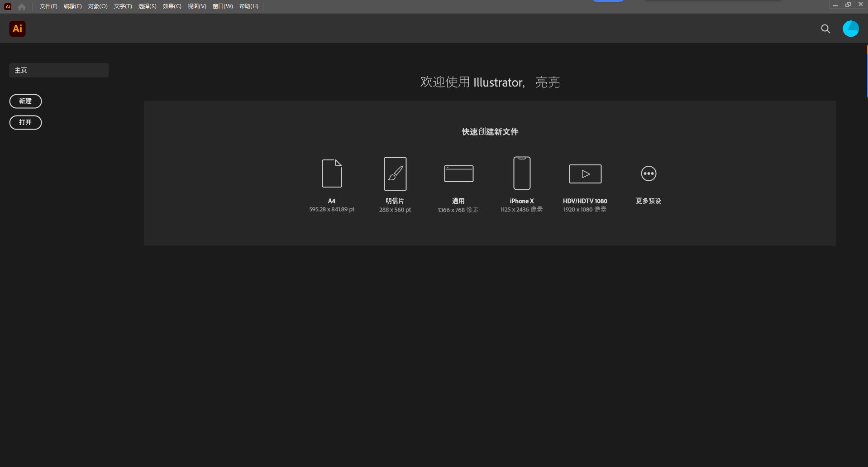Click the 新建 button
This screenshot has height=467, width=868.
pos(25,101)
